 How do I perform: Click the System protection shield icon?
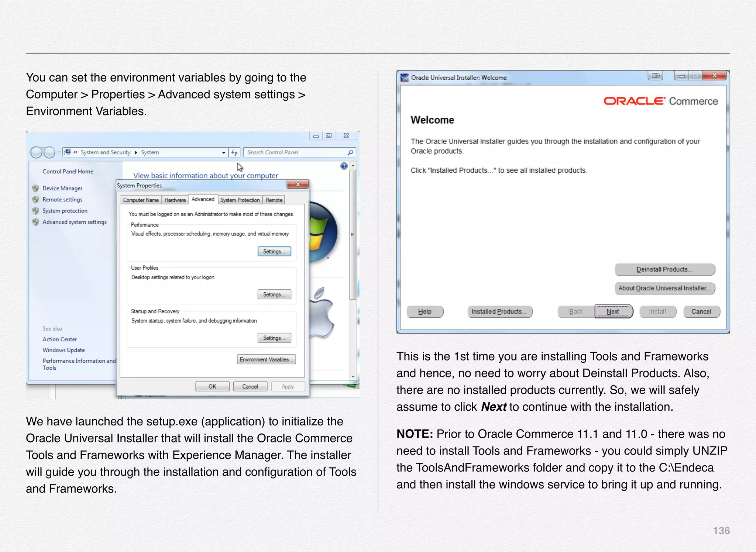click(36, 211)
